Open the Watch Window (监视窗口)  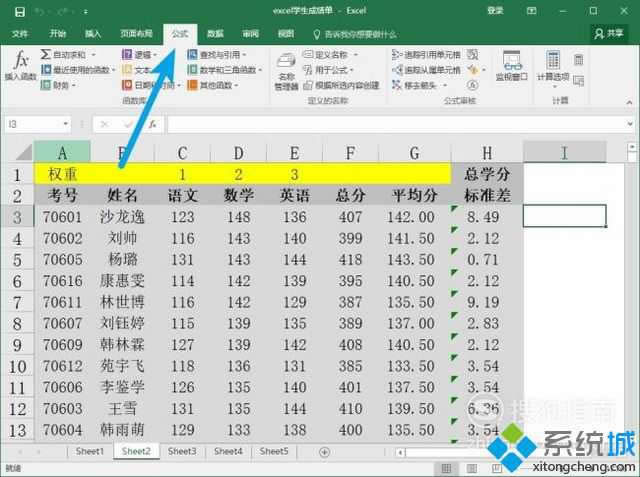(511, 68)
